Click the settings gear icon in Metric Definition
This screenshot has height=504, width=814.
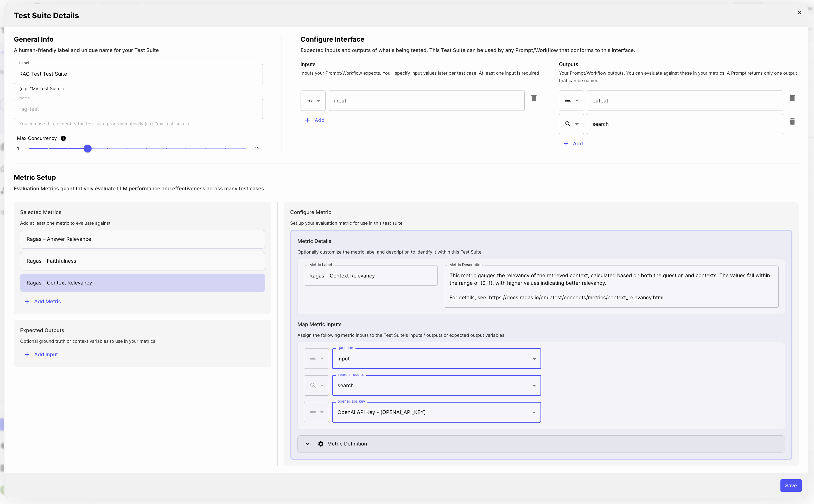[x=321, y=444]
